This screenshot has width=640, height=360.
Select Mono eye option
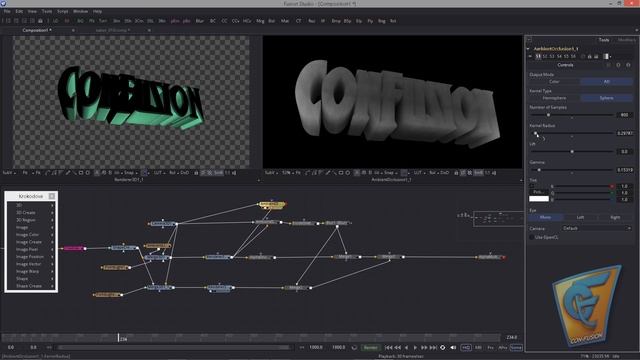(x=546, y=218)
